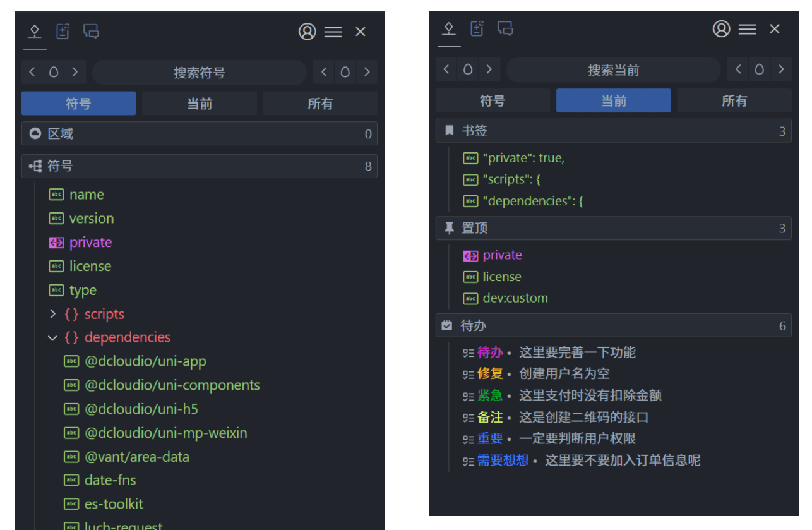Open pinned item license in 置顶

point(502,277)
